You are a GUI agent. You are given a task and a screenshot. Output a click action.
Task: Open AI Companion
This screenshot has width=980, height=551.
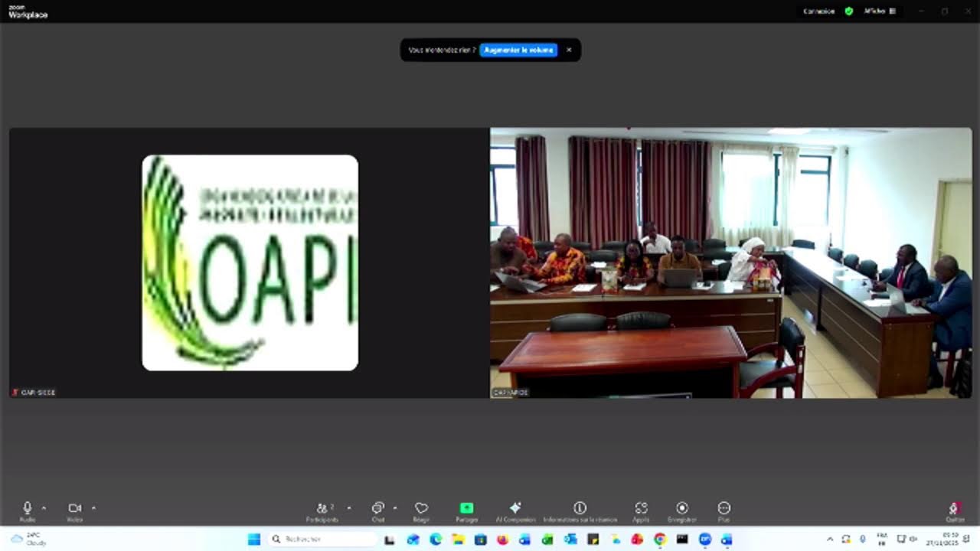coord(515,511)
